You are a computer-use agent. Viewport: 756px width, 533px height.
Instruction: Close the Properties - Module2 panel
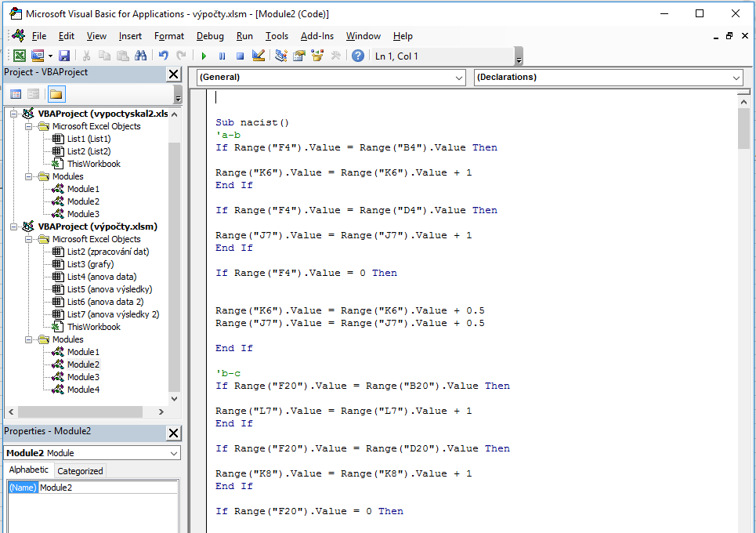pyautogui.click(x=174, y=433)
